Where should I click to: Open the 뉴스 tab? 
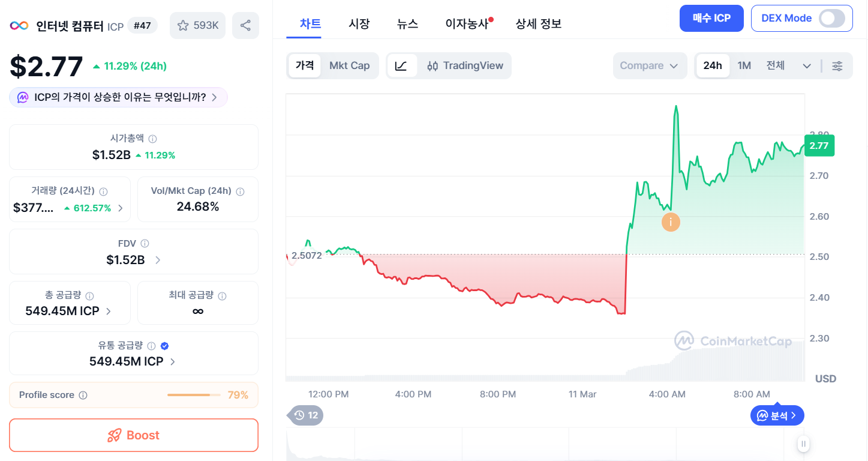pyautogui.click(x=407, y=24)
